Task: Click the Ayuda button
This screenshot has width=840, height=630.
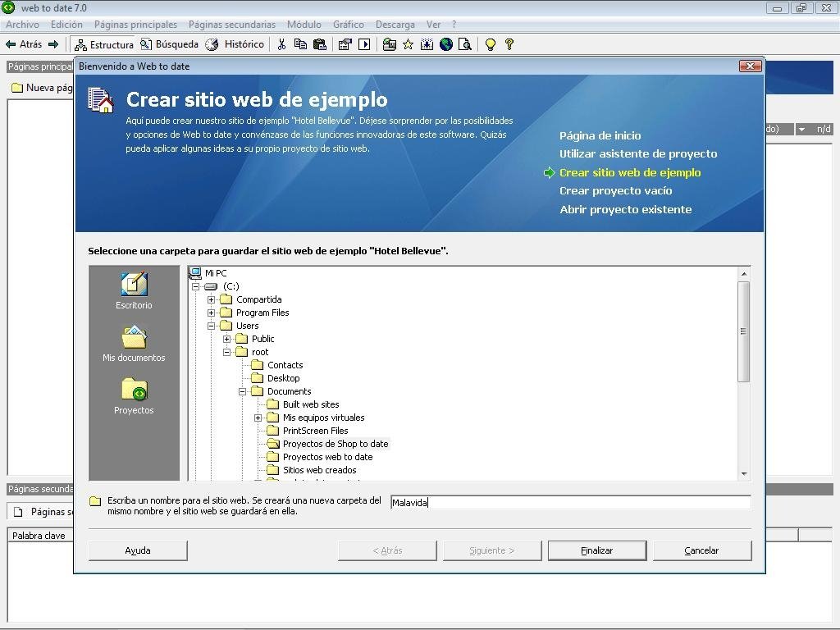Action: [138, 550]
